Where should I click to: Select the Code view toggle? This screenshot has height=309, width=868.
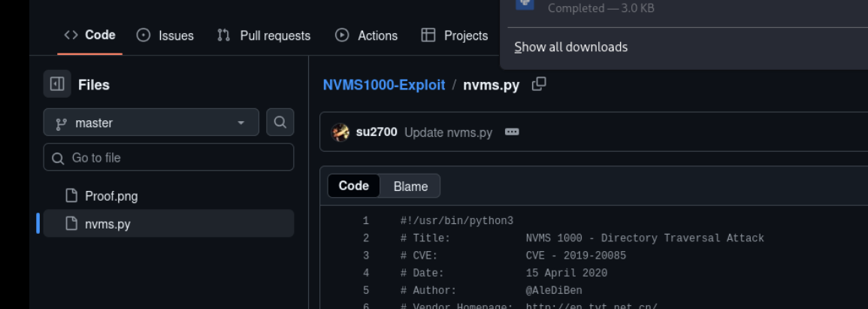coord(353,186)
